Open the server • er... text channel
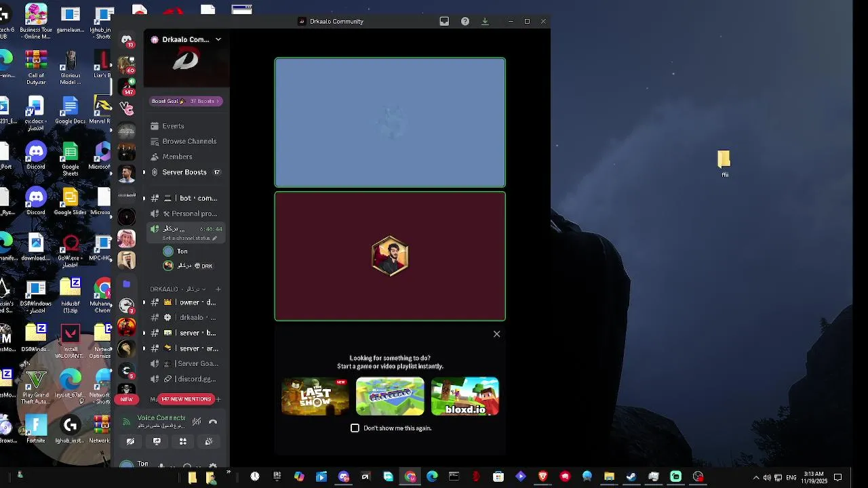 point(186,348)
